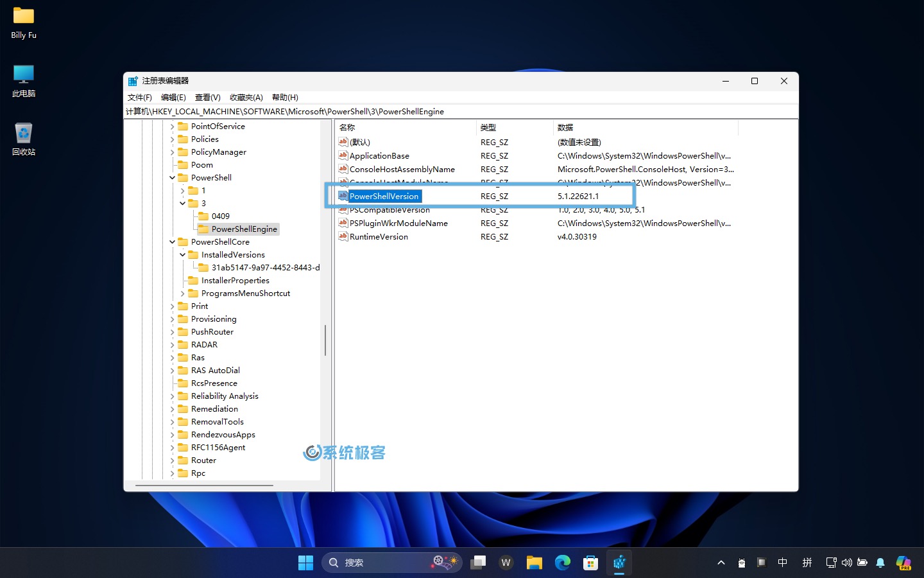Select the PSCompatibleVersion value name
The height and width of the screenshot is (578, 924).
pyautogui.click(x=389, y=210)
